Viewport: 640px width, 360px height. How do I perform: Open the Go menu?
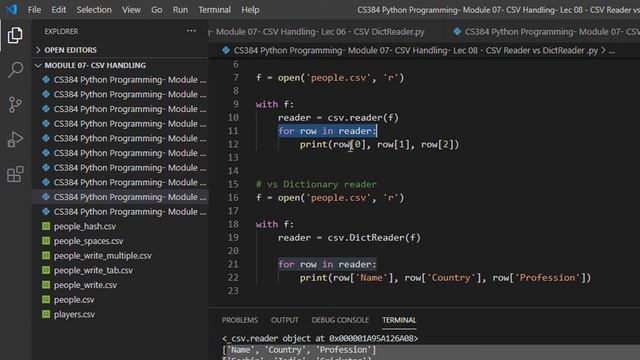click(157, 9)
